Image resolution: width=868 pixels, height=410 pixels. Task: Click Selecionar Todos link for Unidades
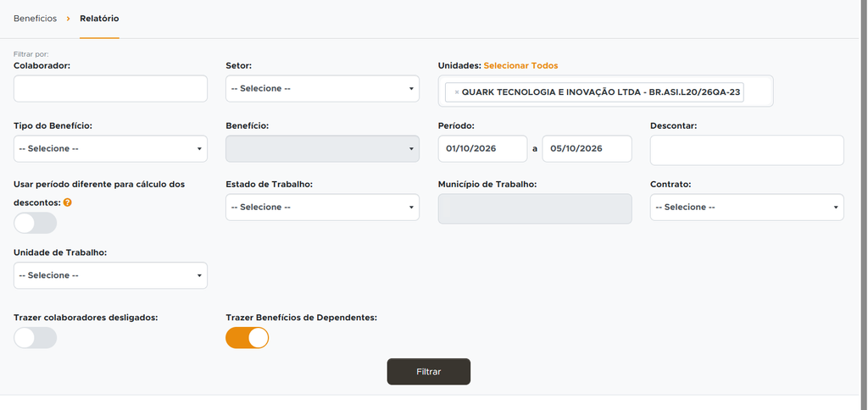(521, 65)
